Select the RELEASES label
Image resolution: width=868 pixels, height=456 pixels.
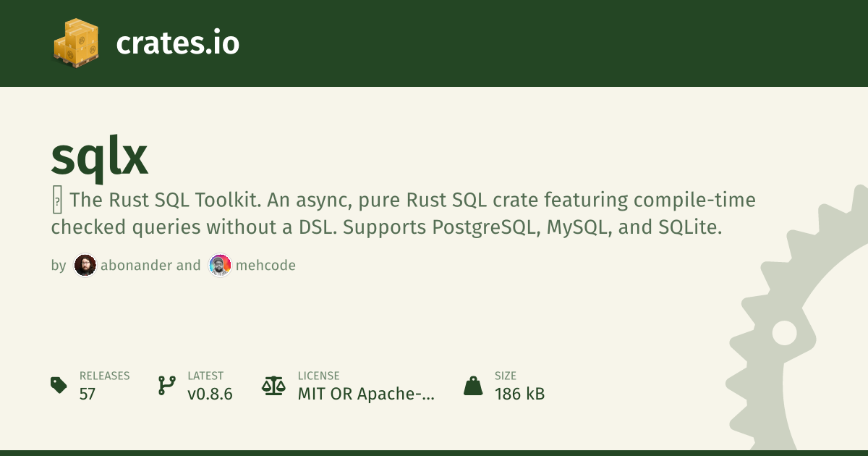pos(104,376)
